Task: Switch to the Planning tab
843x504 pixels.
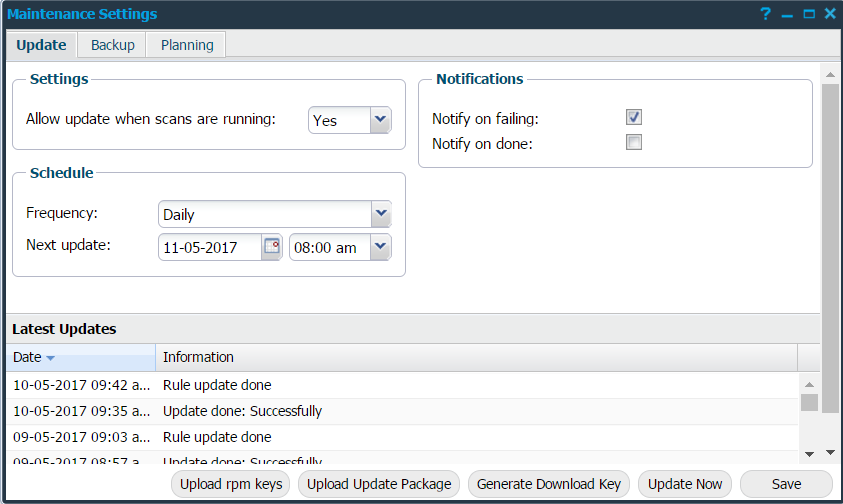Action: [x=187, y=45]
